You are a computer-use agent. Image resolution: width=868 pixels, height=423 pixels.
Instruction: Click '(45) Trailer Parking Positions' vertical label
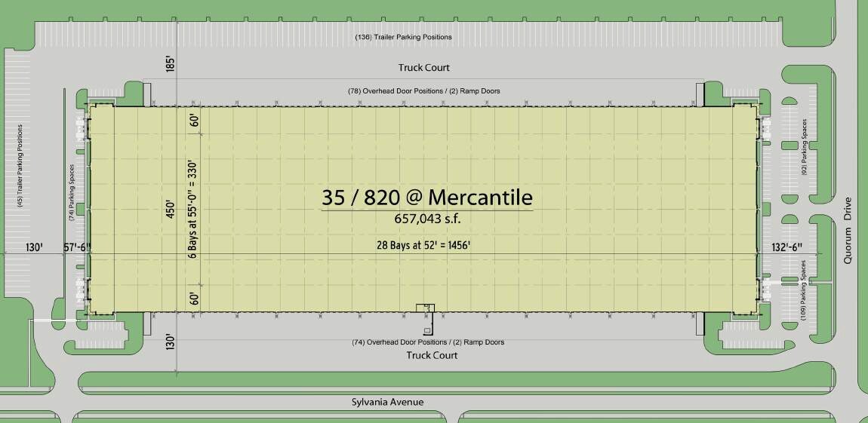(x=20, y=166)
